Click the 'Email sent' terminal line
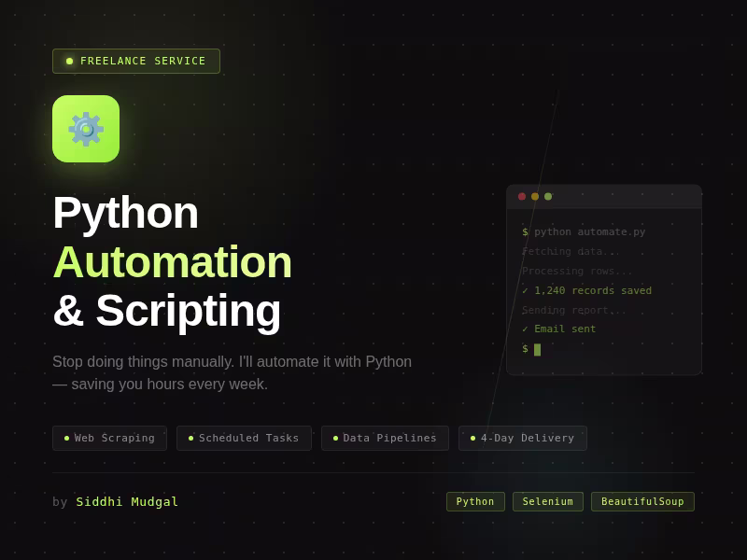The width and height of the screenshot is (747, 560). tap(558, 329)
